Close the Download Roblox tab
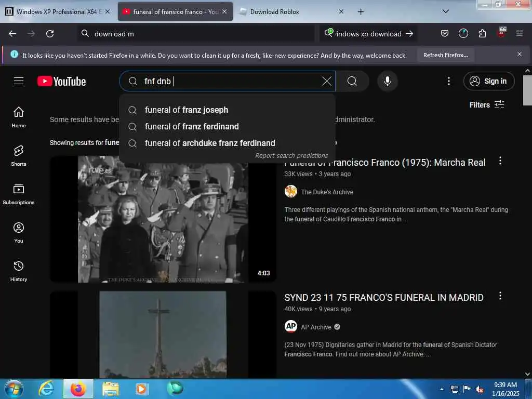Image resolution: width=532 pixels, height=399 pixels. point(341,11)
